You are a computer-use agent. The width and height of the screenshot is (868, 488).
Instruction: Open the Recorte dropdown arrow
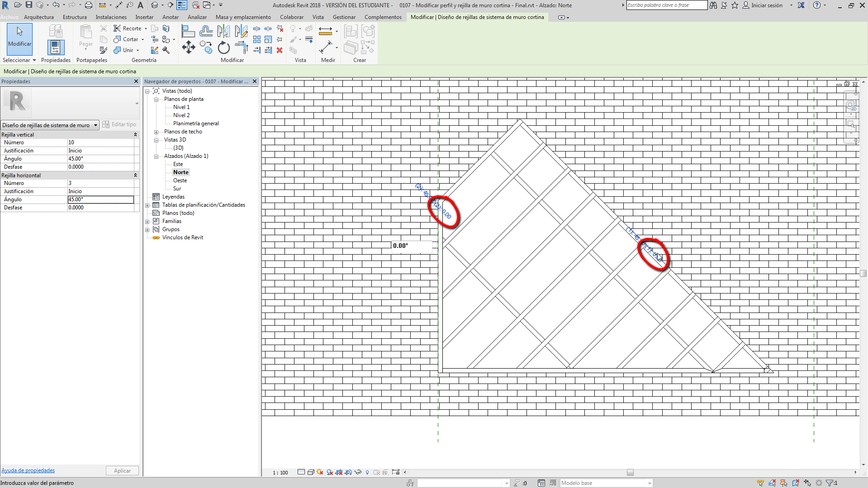[x=146, y=28]
